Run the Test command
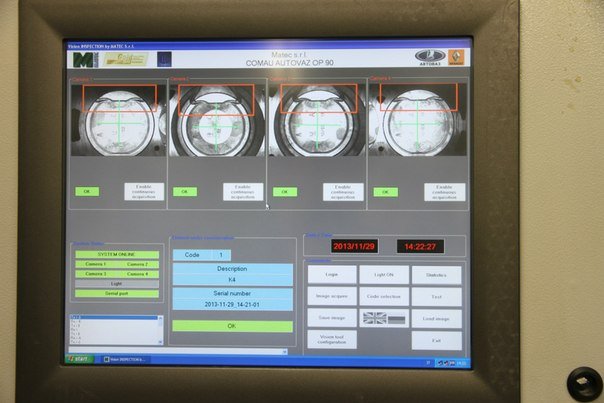Image resolution: width=604 pixels, height=403 pixels. [x=436, y=297]
